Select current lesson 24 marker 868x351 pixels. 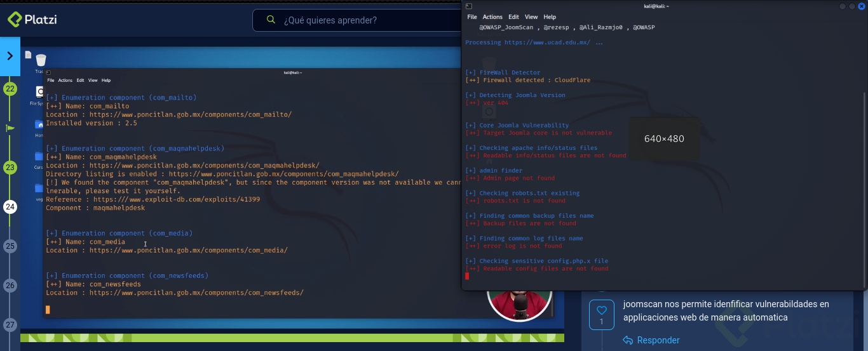[10, 207]
